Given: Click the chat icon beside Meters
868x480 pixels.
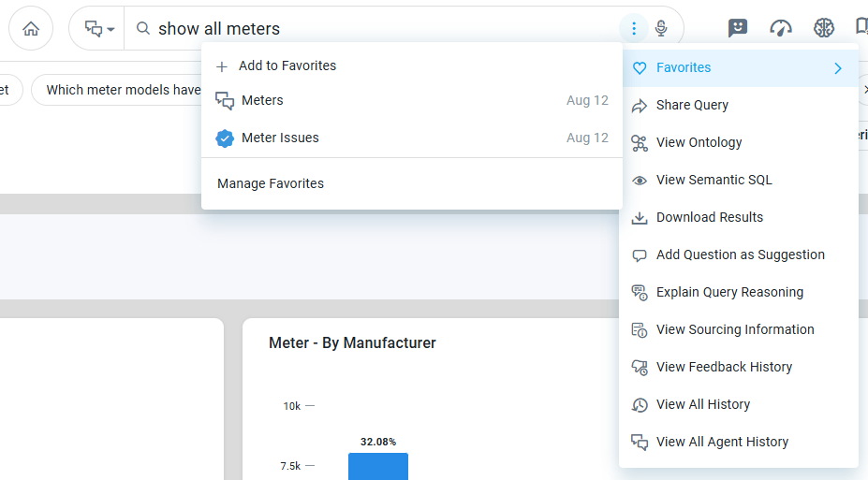Looking at the screenshot, I should point(225,101).
